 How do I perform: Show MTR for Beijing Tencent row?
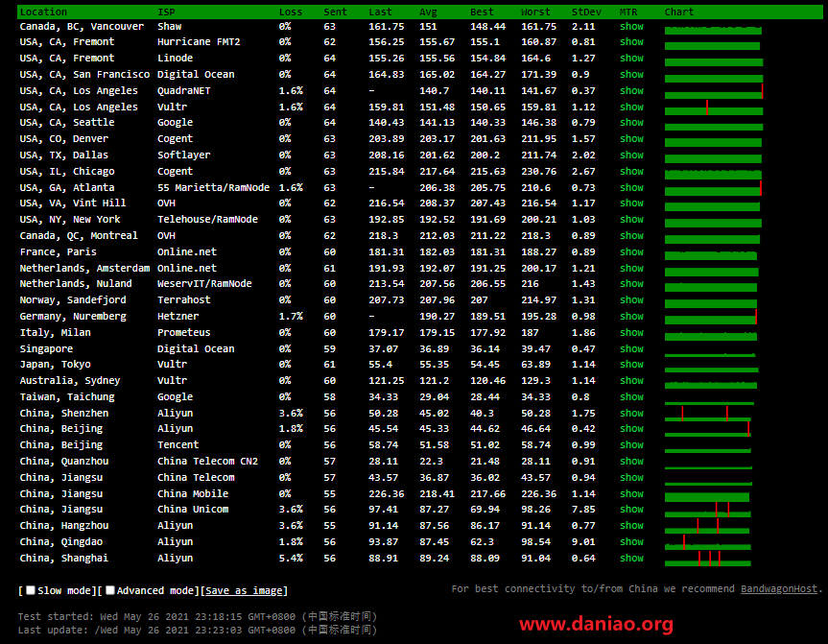631,445
